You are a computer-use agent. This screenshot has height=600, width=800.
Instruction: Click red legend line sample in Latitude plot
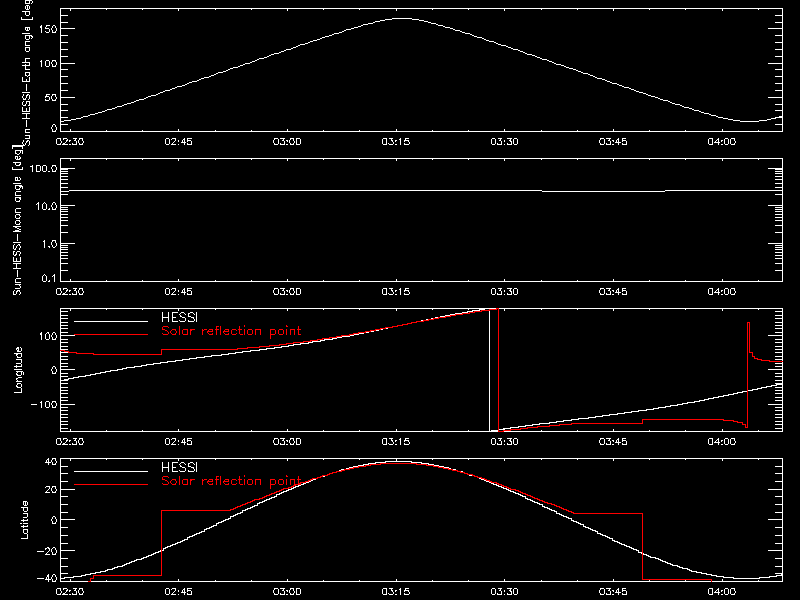(111, 485)
